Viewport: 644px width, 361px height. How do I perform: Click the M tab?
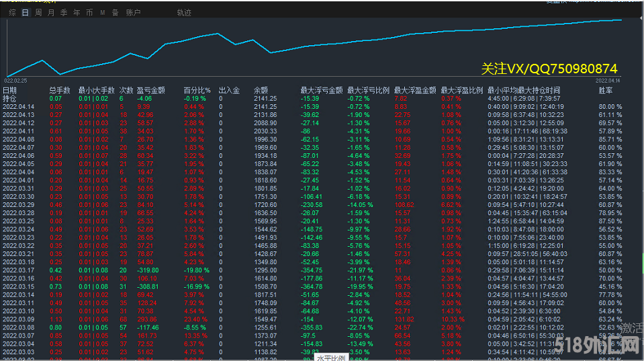click(x=102, y=13)
